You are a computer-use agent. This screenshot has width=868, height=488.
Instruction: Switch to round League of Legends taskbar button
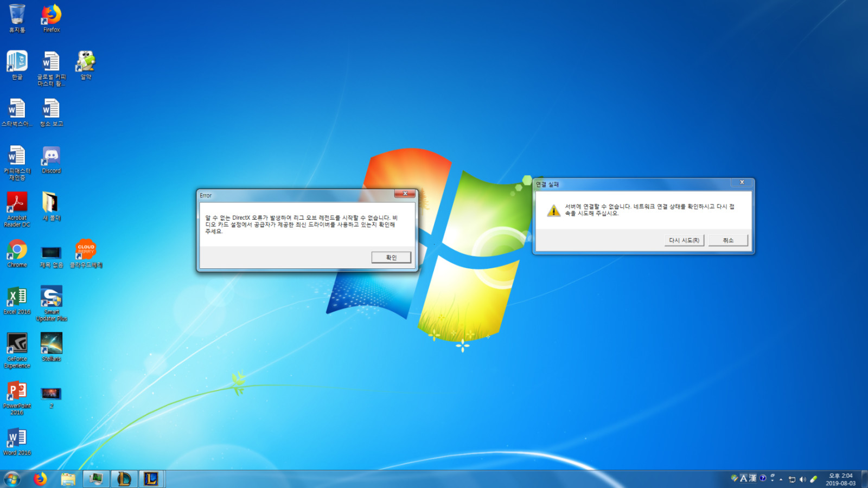click(x=124, y=479)
